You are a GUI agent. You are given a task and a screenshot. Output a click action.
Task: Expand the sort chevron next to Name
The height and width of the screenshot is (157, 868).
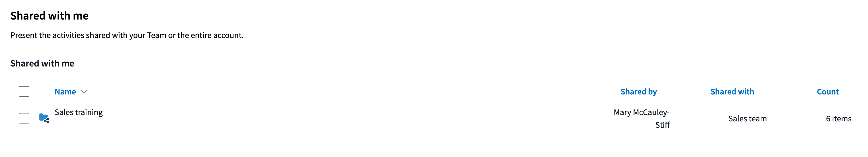[x=84, y=92]
